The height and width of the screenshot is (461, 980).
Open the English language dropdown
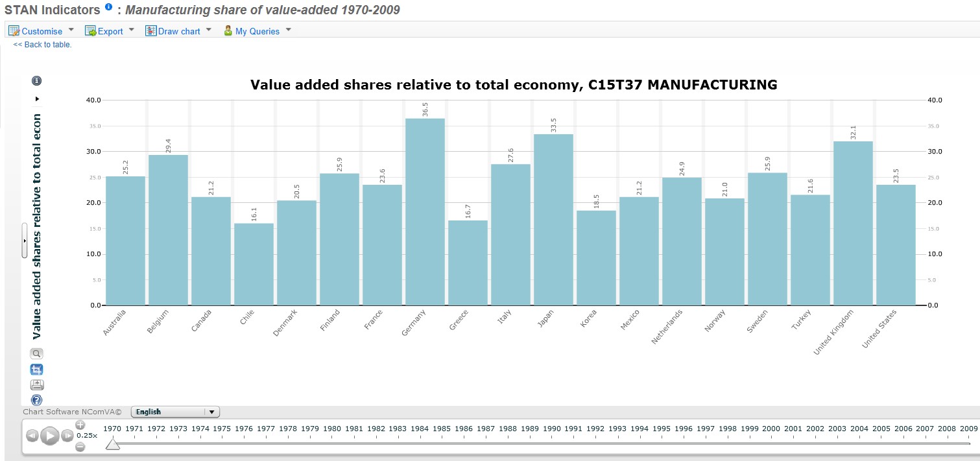(x=175, y=412)
